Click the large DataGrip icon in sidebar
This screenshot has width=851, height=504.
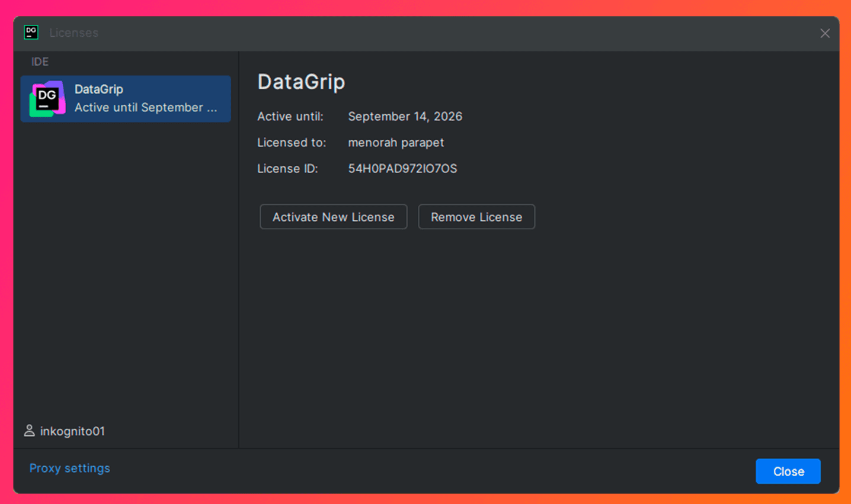(x=47, y=99)
